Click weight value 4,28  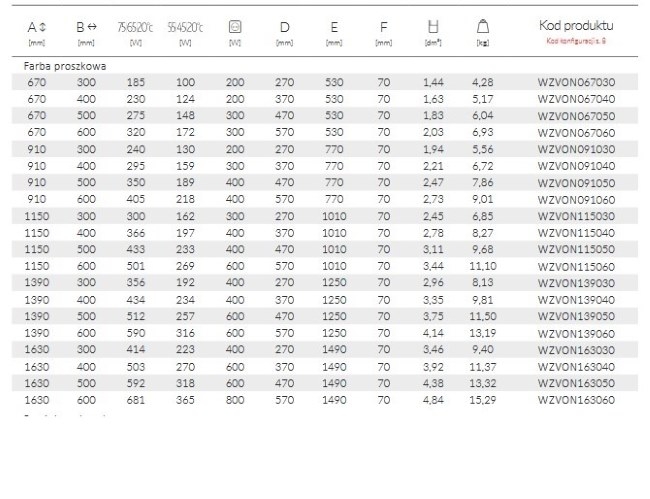[483, 82]
